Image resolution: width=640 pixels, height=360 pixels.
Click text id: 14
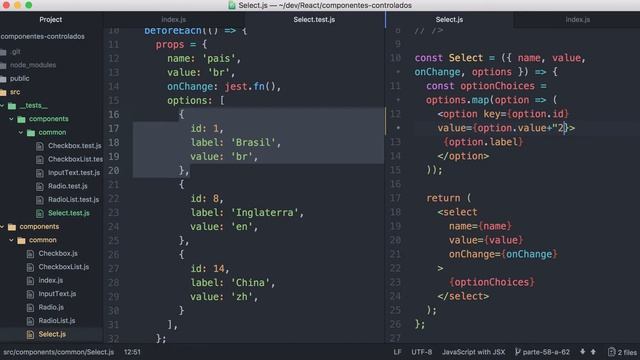point(210,269)
